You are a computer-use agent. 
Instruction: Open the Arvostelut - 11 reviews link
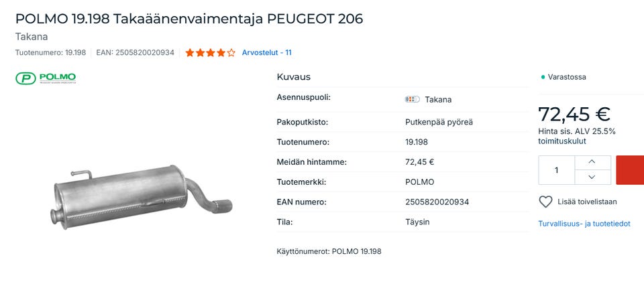pyautogui.click(x=266, y=52)
